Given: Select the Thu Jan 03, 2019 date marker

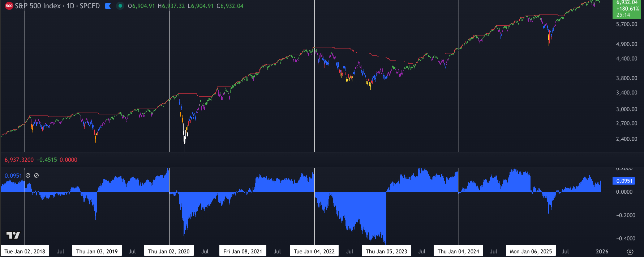Looking at the screenshot, I should coord(97,251).
